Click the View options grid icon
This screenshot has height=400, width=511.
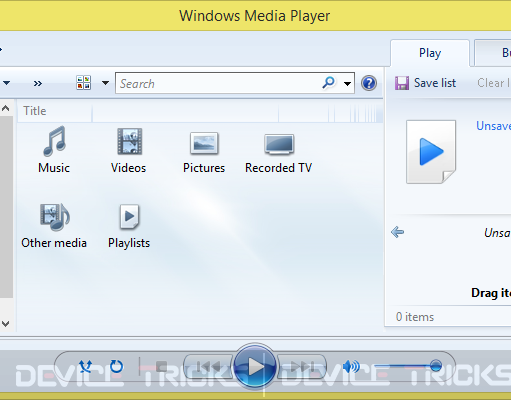[83, 83]
